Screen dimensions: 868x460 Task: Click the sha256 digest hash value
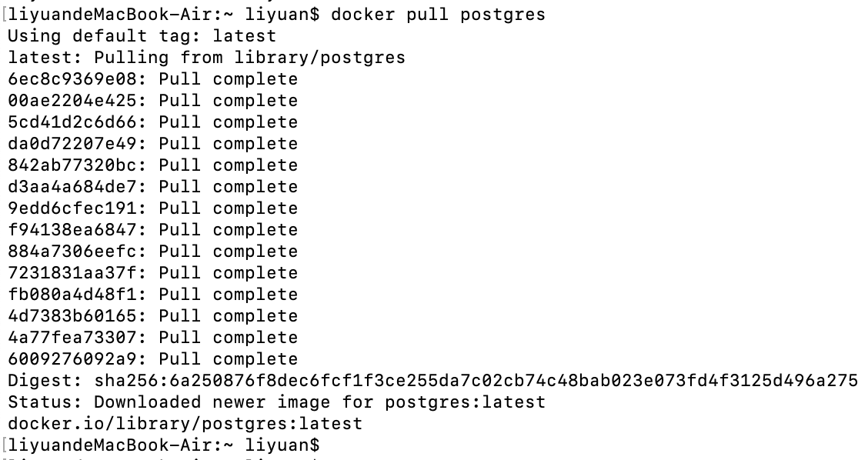476,381
